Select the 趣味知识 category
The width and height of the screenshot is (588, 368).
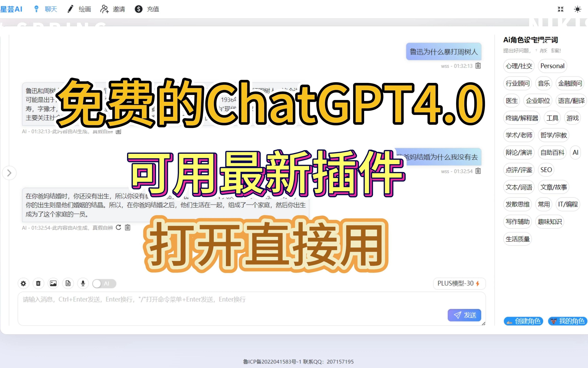(x=550, y=222)
